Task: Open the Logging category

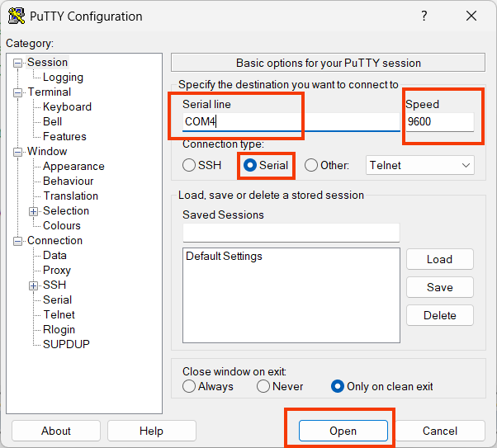Action: (x=63, y=78)
